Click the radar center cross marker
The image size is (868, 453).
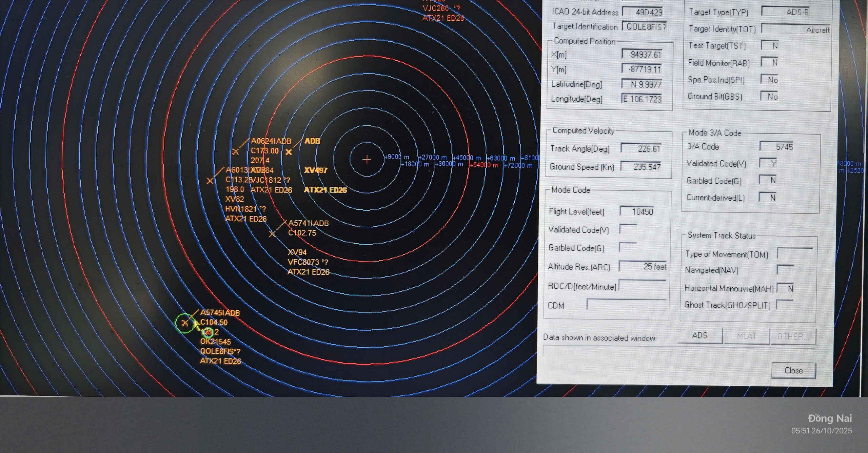pyautogui.click(x=367, y=160)
